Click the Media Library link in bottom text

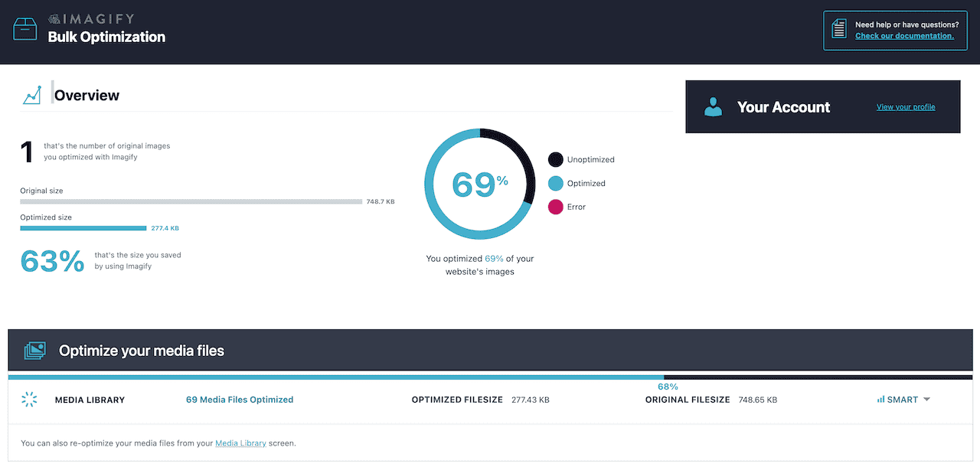[240, 443]
